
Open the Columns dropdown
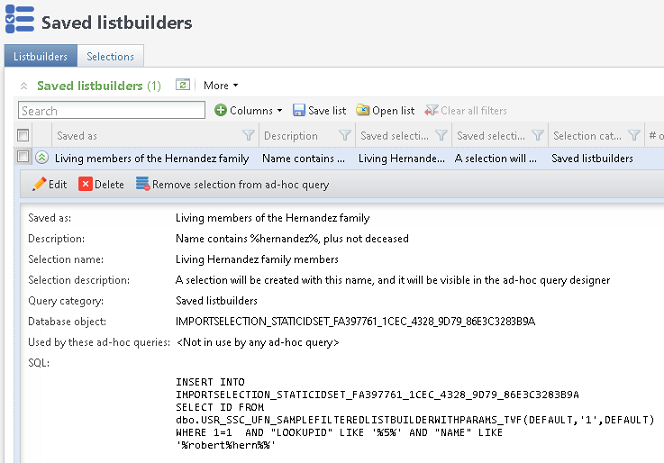[249, 111]
